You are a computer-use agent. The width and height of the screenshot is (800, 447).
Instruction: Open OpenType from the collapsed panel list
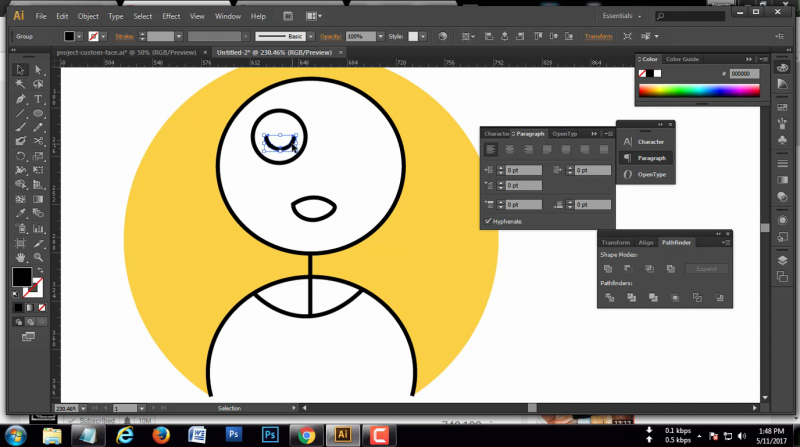click(651, 174)
